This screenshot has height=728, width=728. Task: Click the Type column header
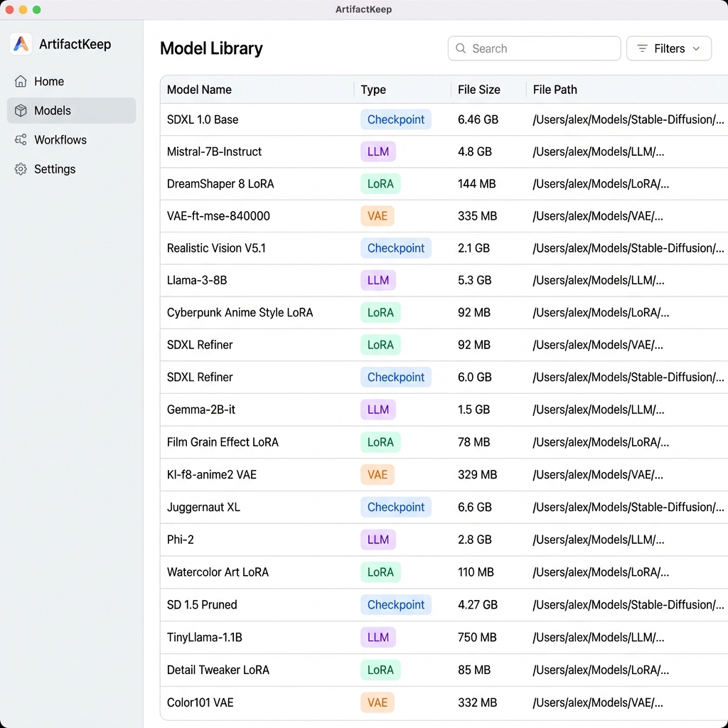tap(373, 90)
